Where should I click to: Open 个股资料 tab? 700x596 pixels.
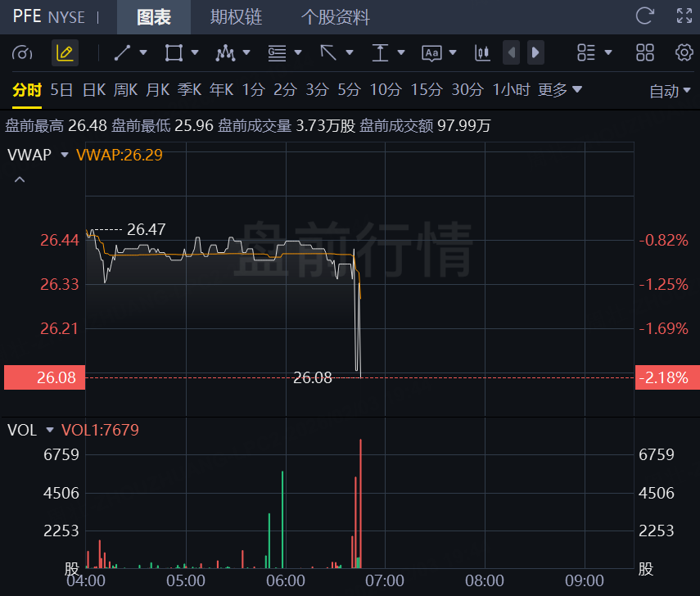pos(336,17)
